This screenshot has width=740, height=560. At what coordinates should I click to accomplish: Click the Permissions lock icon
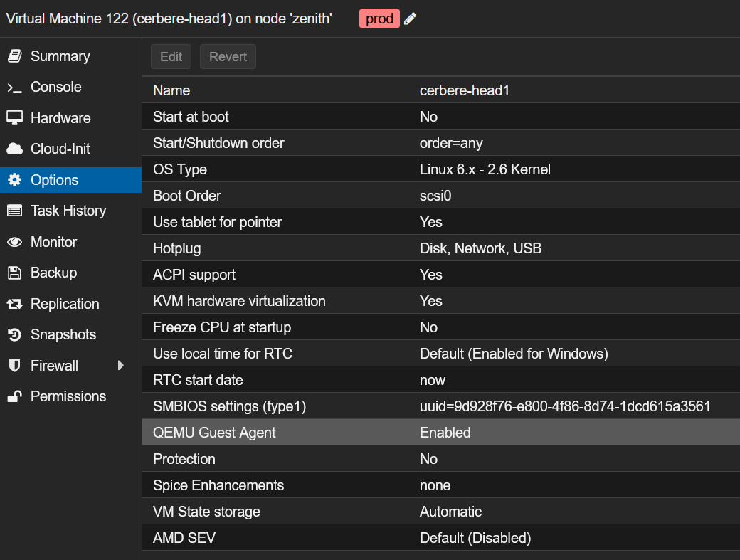[x=14, y=396]
